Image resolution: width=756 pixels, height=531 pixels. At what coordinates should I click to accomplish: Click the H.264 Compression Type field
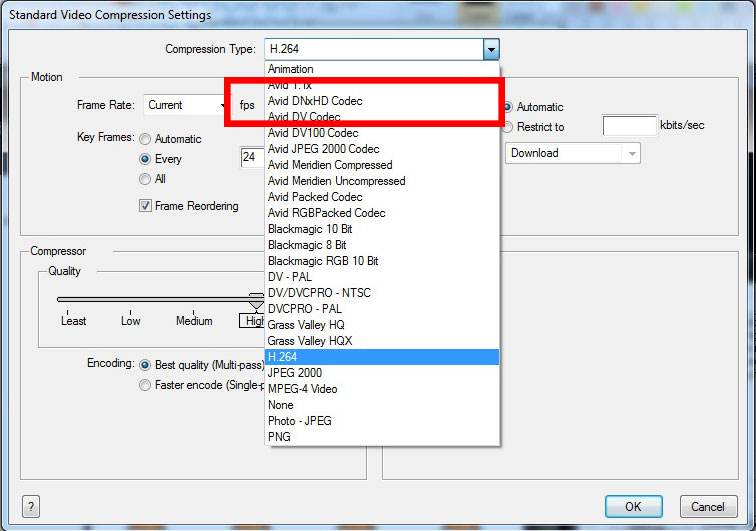point(374,49)
